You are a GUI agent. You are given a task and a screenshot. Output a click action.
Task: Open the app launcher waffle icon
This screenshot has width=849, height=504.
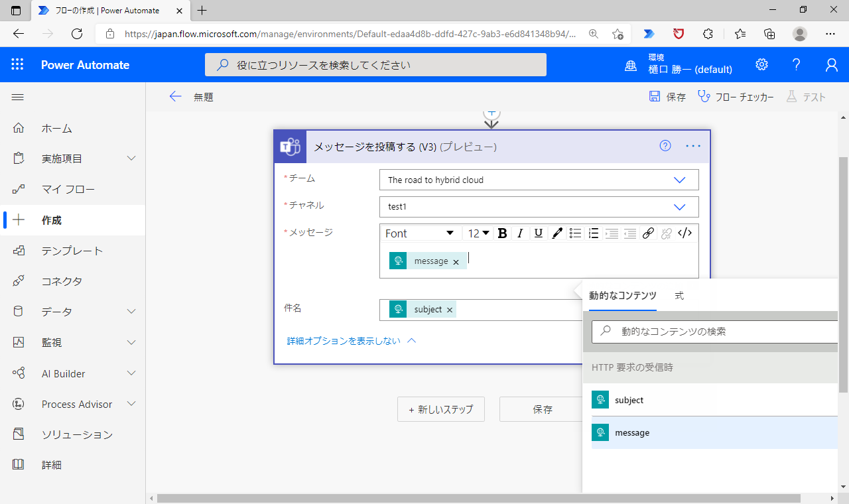[17, 64]
